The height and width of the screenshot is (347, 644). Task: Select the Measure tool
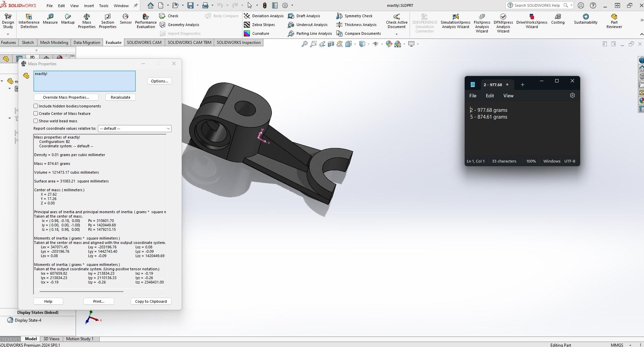(x=50, y=19)
